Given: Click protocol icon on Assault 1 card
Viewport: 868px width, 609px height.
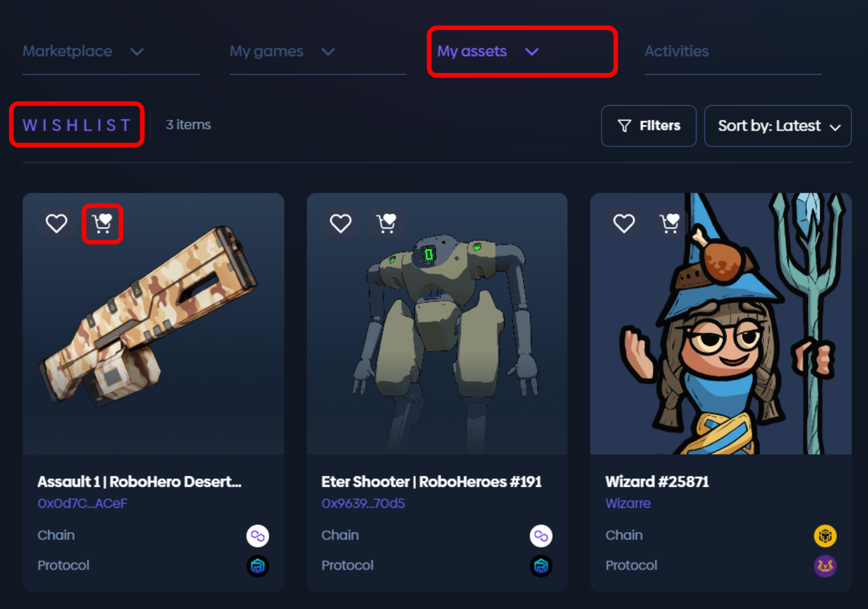Looking at the screenshot, I should pos(257,565).
